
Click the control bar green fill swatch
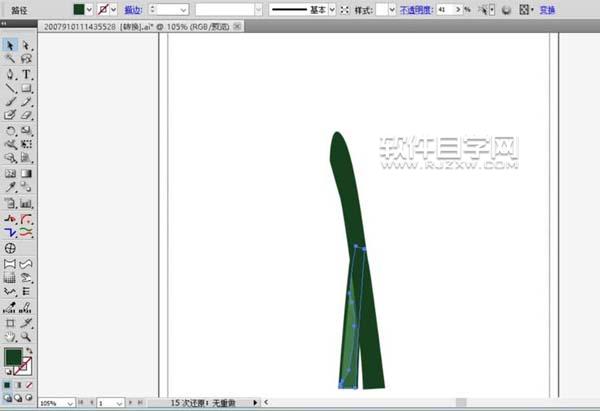[79, 10]
